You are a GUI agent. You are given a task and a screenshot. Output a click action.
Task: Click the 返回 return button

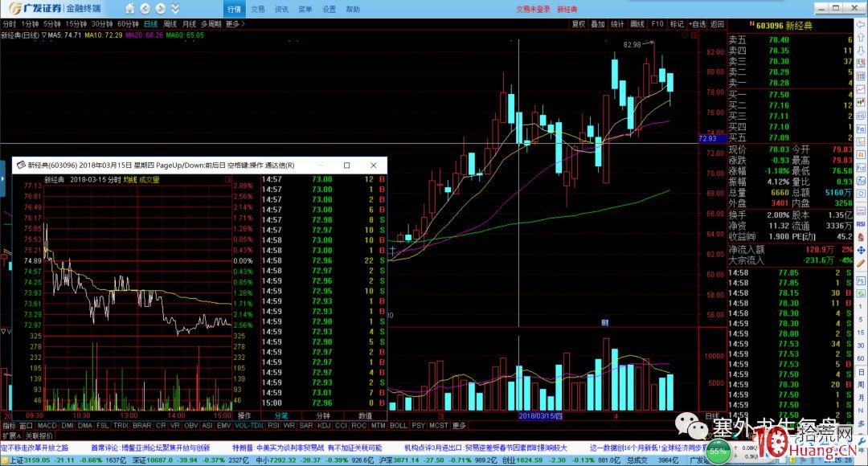tap(717, 24)
